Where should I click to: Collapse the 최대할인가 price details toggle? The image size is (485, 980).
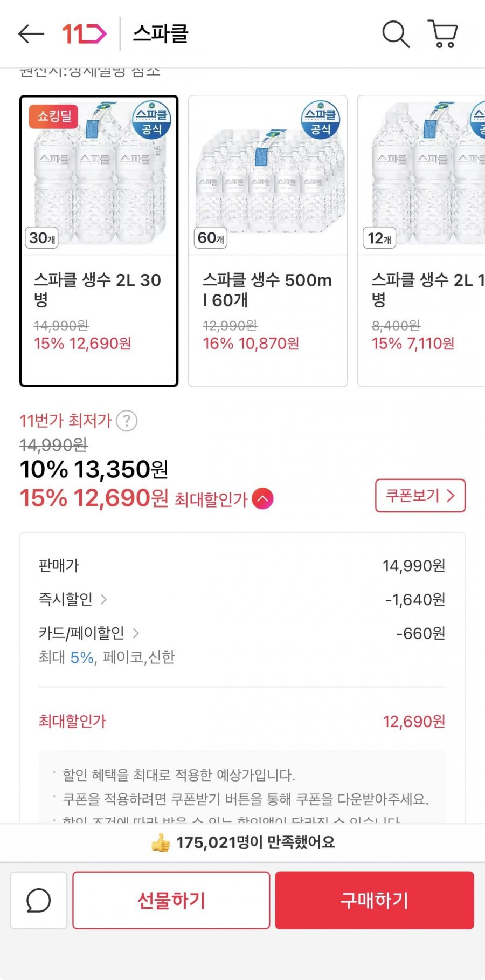[262, 498]
